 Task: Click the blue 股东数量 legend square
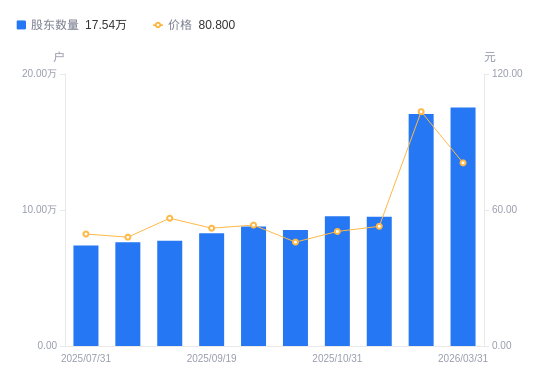point(21,25)
